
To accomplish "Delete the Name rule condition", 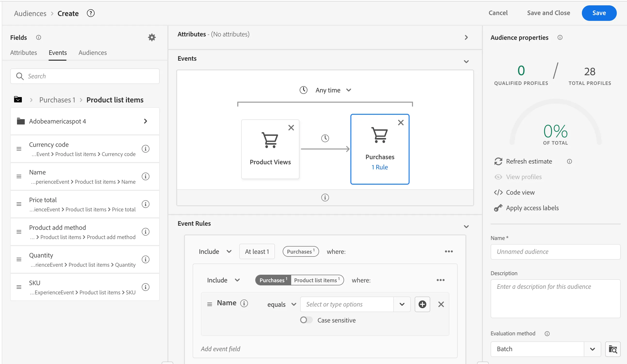I will point(441,304).
